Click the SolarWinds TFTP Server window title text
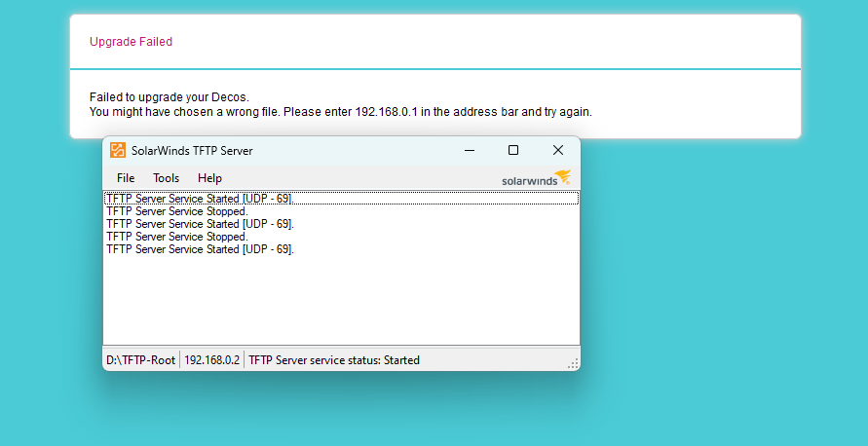This screenshot has width=868, height=446. tap(192, 151)
